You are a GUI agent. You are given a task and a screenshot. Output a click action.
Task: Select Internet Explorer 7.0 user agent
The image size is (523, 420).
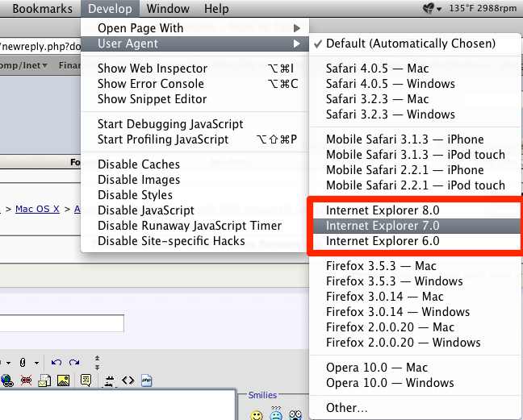[x=416, y=226]
